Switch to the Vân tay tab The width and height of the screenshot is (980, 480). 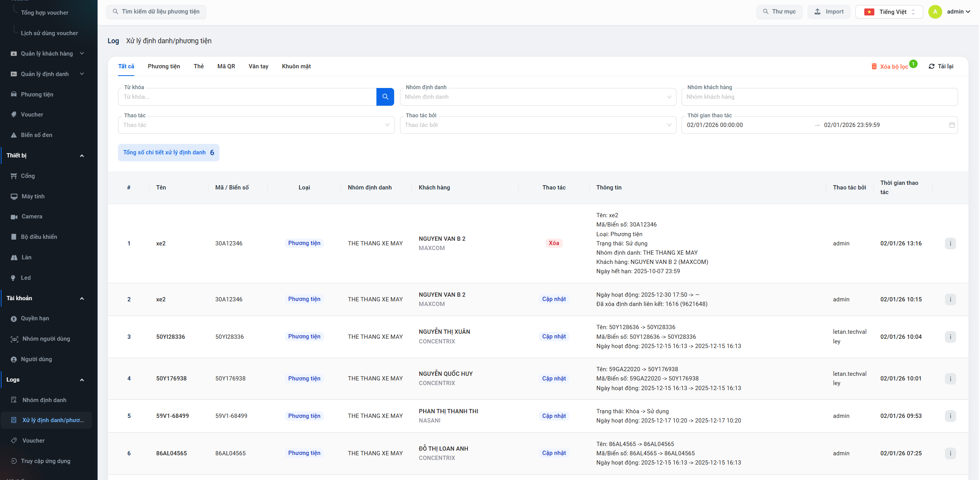258,66
